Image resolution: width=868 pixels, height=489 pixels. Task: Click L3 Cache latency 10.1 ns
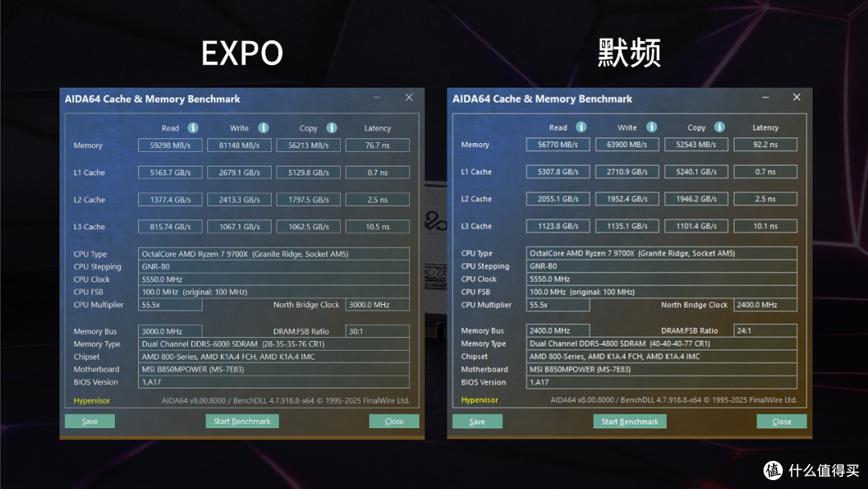click(x=766, y=226)
